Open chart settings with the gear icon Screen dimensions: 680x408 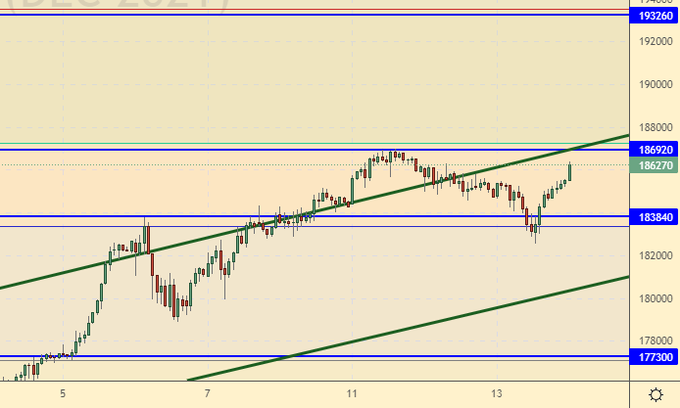pyautogui.click(x=654, y=394)
